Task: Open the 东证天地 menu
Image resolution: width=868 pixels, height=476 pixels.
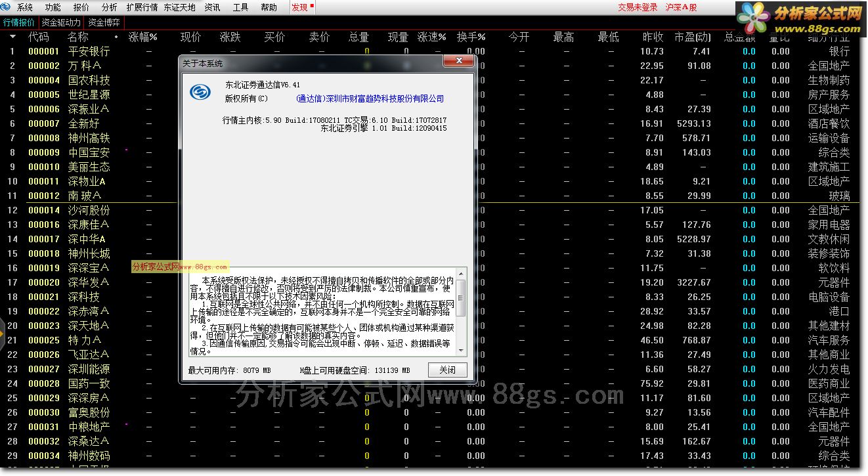Action: click(x=180, y=8)
